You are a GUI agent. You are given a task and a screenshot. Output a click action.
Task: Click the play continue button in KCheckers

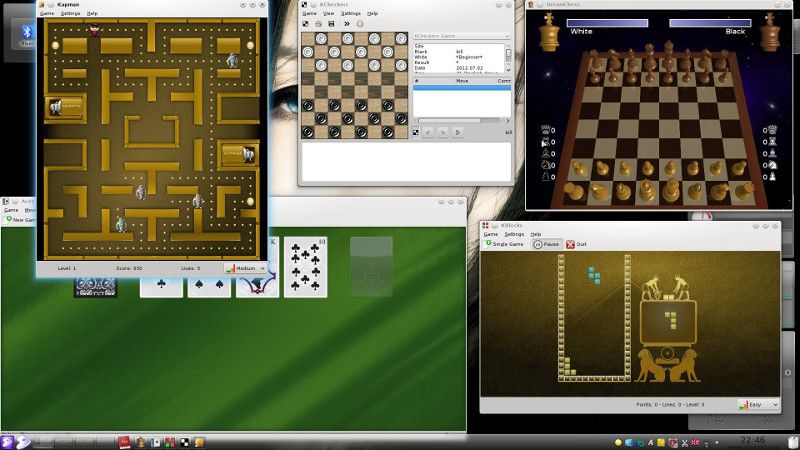click(x=458, y=132)
